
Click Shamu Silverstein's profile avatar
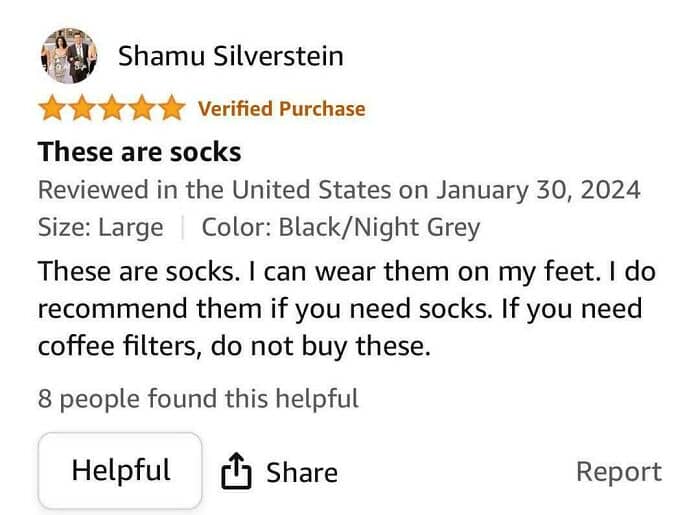pos(69,56)
